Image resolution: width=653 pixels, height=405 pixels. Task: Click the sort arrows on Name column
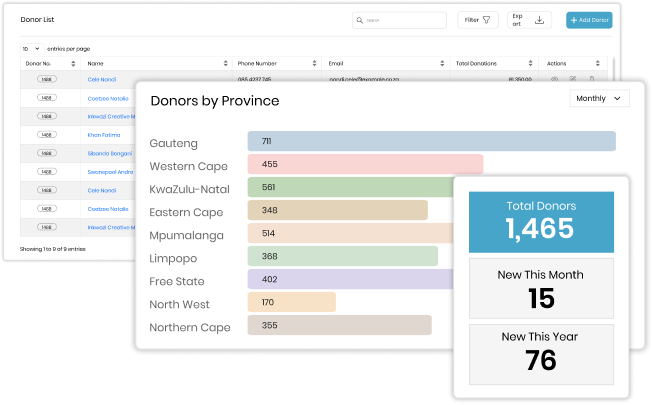pyautogui.click(x=226, y=63)
